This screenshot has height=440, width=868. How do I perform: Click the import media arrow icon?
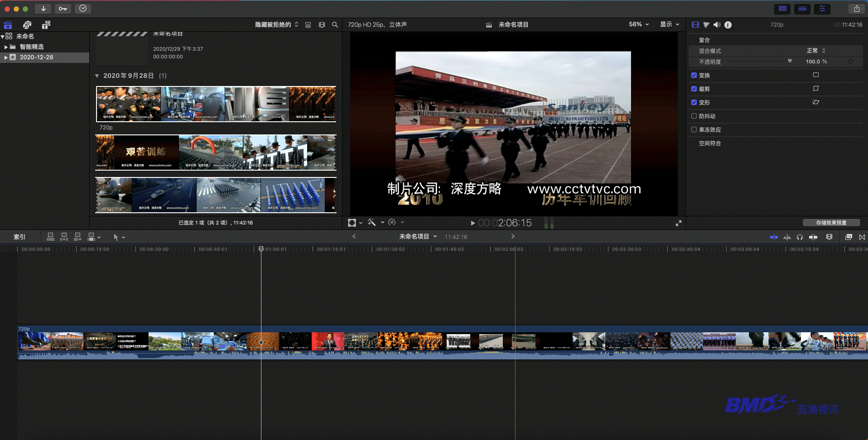pyautogui.click(x=43, y=9)
